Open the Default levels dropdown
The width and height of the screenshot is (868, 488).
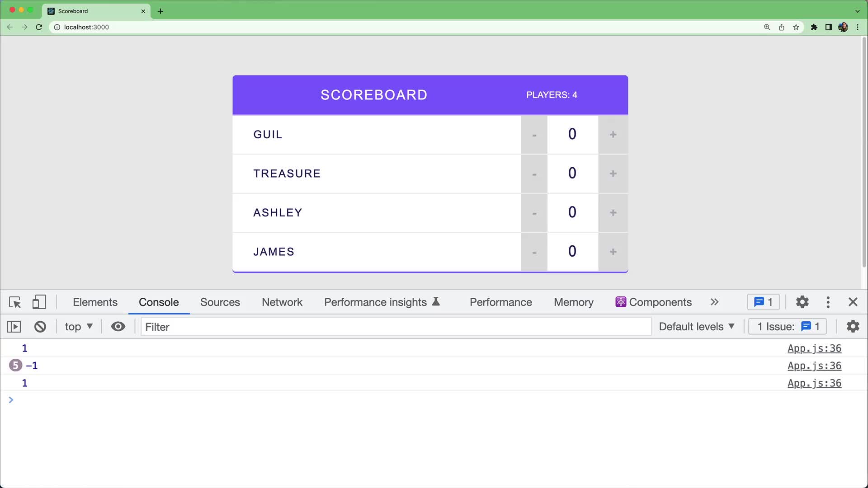click(696, 326)
